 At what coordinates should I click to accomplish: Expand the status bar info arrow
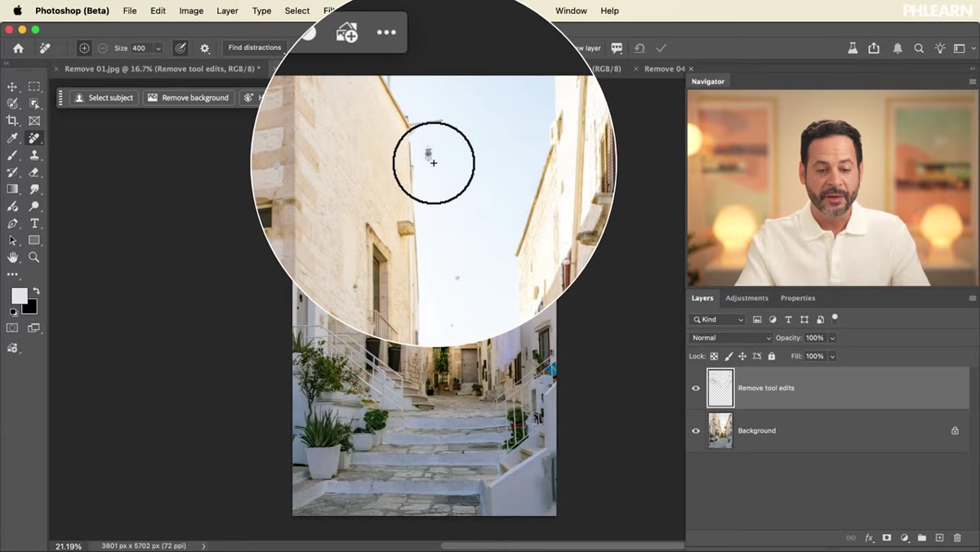[x=203, y=545]
